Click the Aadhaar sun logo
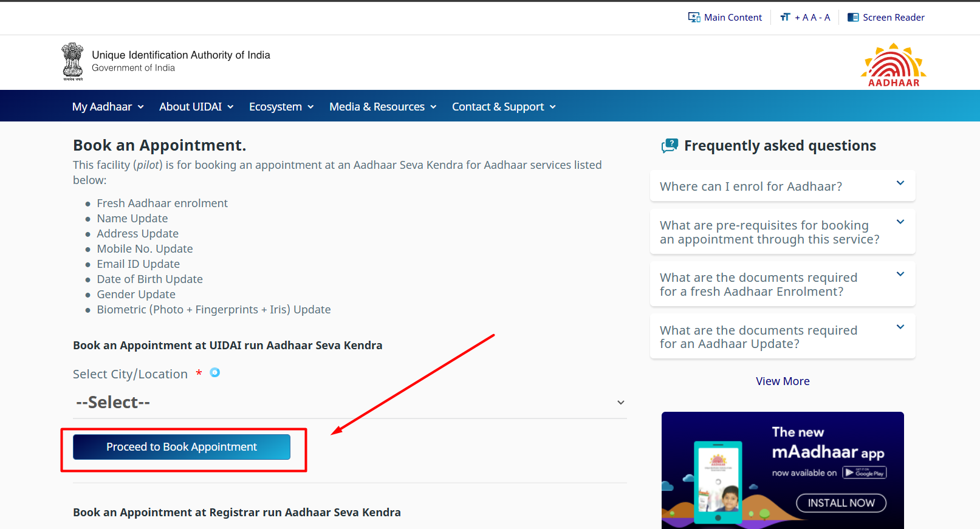Viewport: 980px width, 529px height. pos(893,64)
